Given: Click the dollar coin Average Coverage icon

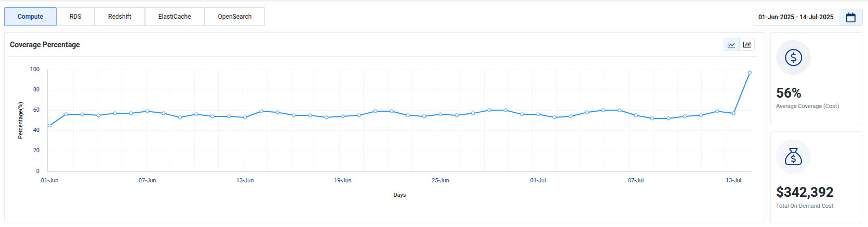Looking at the screenshot, I should click(x=793, y=57).
